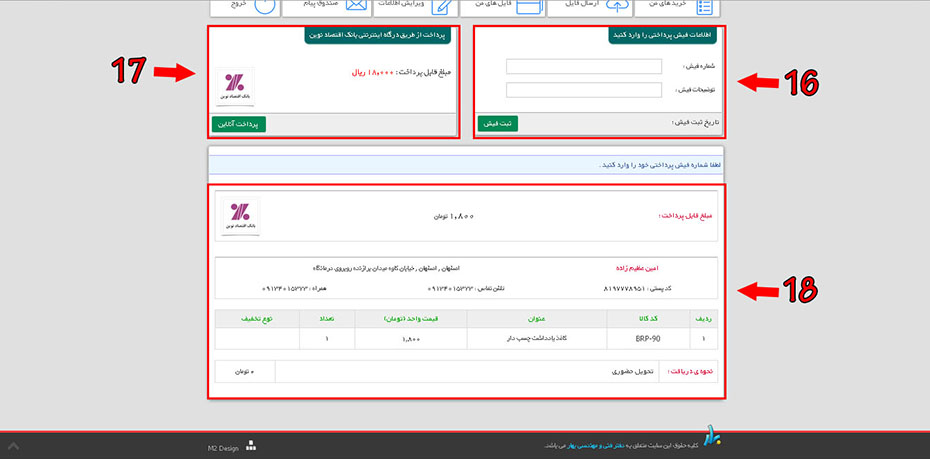Click the bank logo in online payment panel
The width and height of the screenshot is (930, 459).
point(236,86)
